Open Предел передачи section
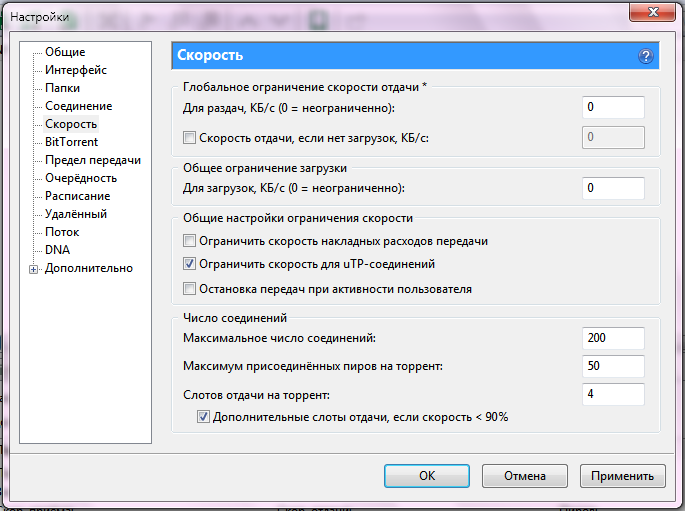Viewport: 685px width, 511px height. pyautogui.click(x=93, y=160)
